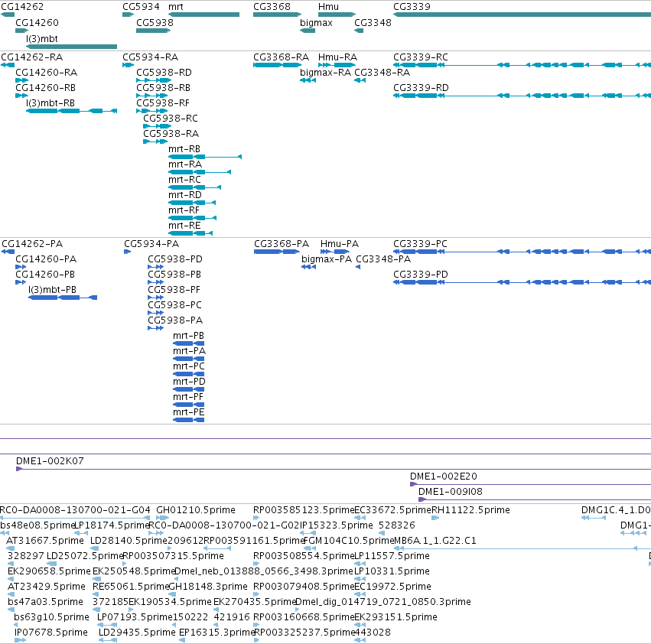Click protein mrt-PD
651x644 pixels.
coord(188,389)
